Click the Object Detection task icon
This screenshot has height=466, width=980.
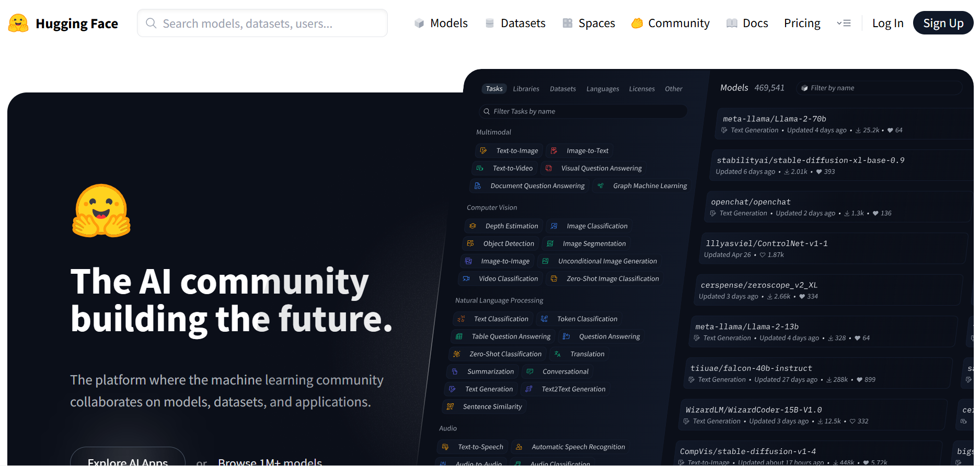coord(470,243)
